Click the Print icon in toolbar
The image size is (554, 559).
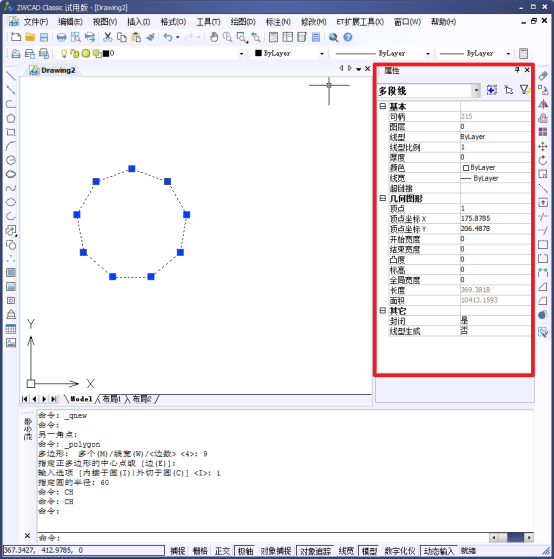61,37
